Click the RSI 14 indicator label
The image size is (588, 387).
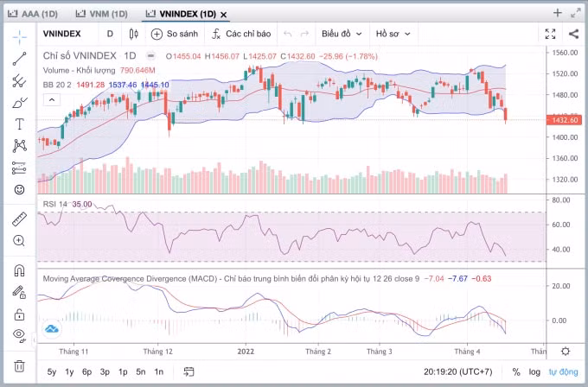click(x=55, y=204)
